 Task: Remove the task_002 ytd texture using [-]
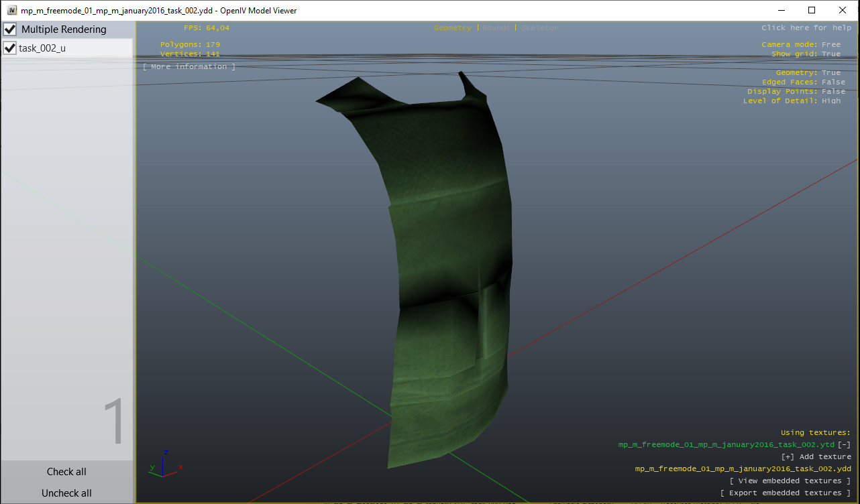(x=843, y=444)
